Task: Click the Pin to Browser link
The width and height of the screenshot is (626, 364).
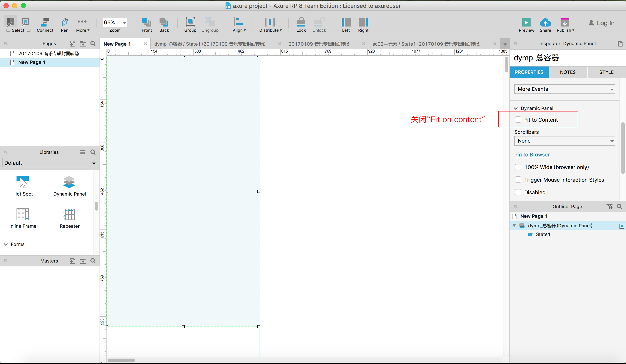Action: pos(532,155)
